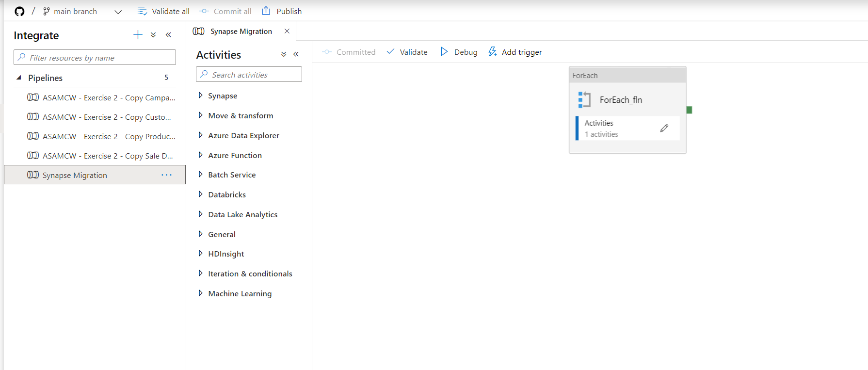The image size is (868, 370).
Task: Add new resource with plus icon
Action: coord(138,35)
